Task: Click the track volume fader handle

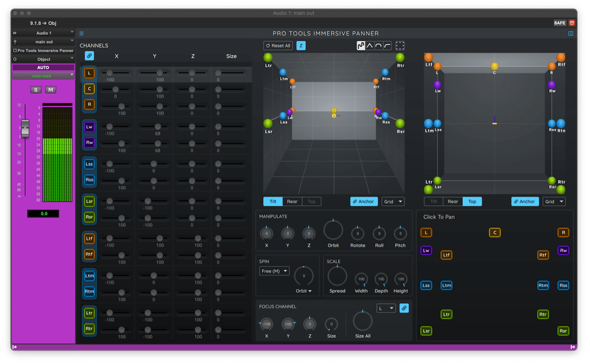Action: click(25, 128)
